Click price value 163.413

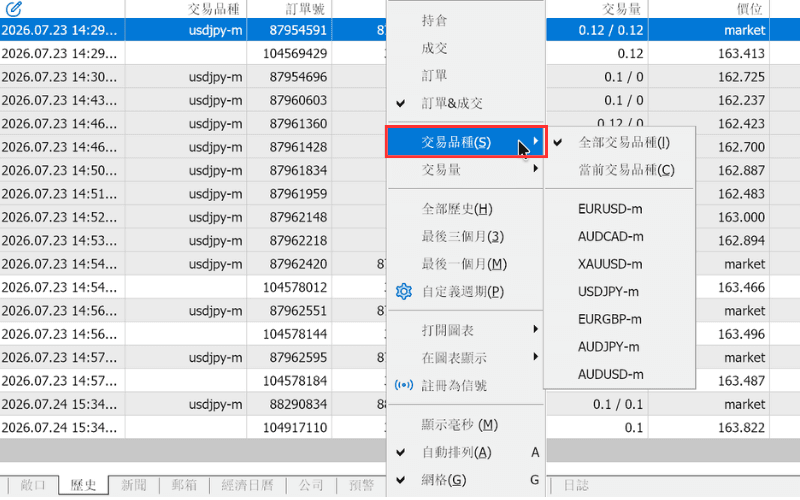tap(741, 54)
